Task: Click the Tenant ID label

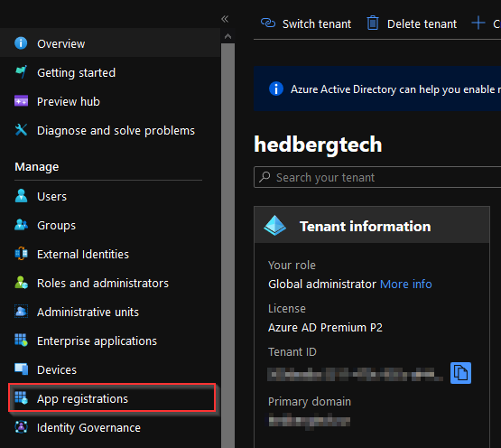Action: 292,351
